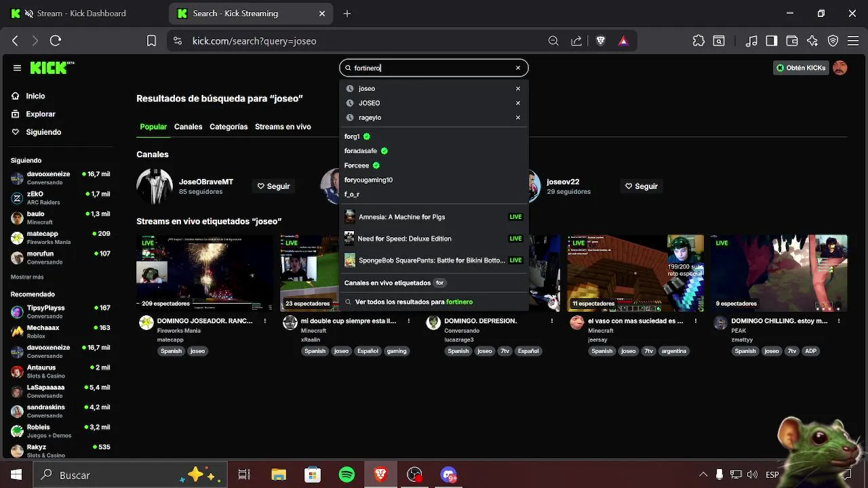Open options for DOMINGO JOSEADOR stream
The image size is (868, 488).
265,321
